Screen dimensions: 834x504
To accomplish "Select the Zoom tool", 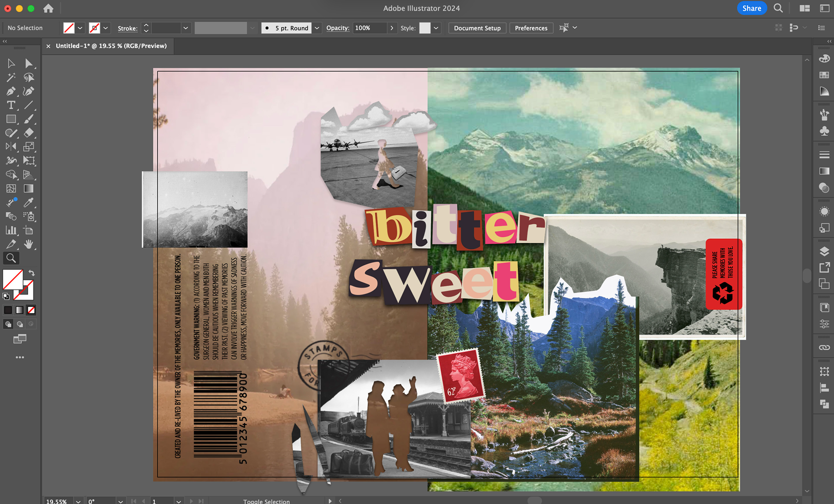I will [11, 258].
